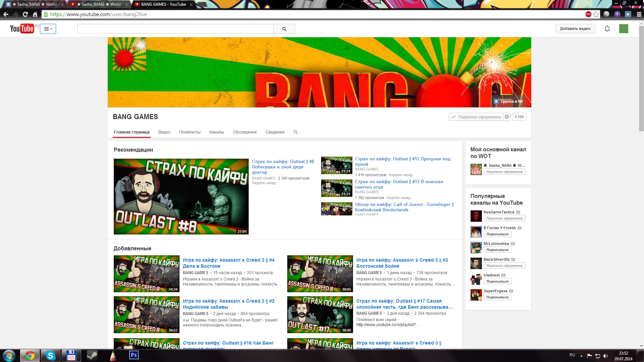644x362 pixels.
Task: Reload the page with refresh icon
Action: 25,14
